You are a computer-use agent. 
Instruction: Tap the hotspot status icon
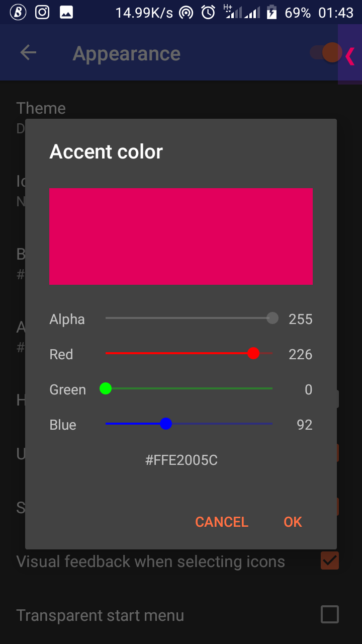[x=186, y=13]
